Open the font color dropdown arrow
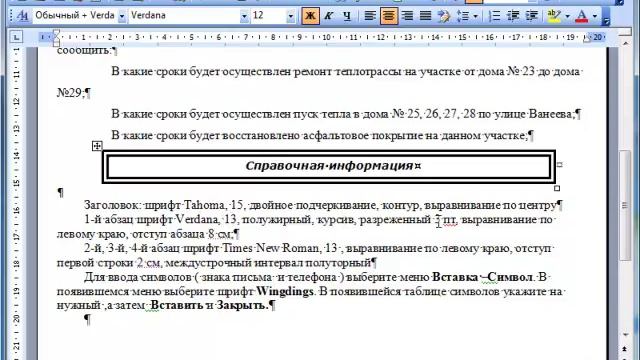This screenshot has height=360, width=640. pyautogui.click(x=595, y=16)
